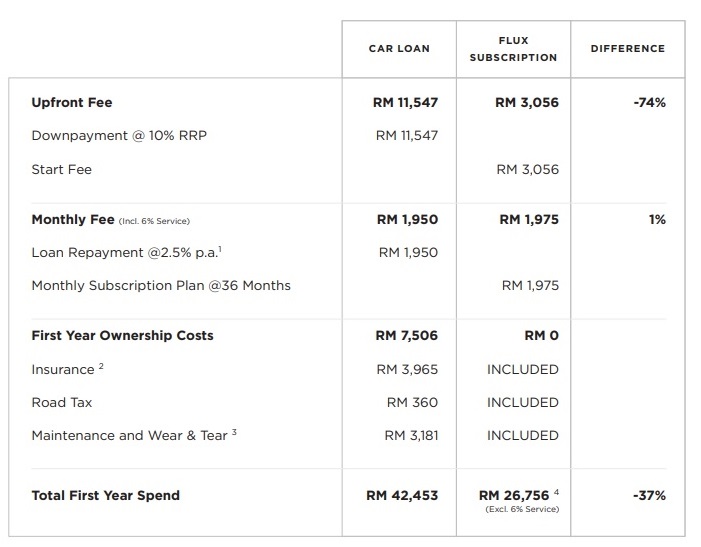The width and height of the screenshot is (701, 547).
Task: Click the Total First Year Spend heading
Action: (105, 495)
